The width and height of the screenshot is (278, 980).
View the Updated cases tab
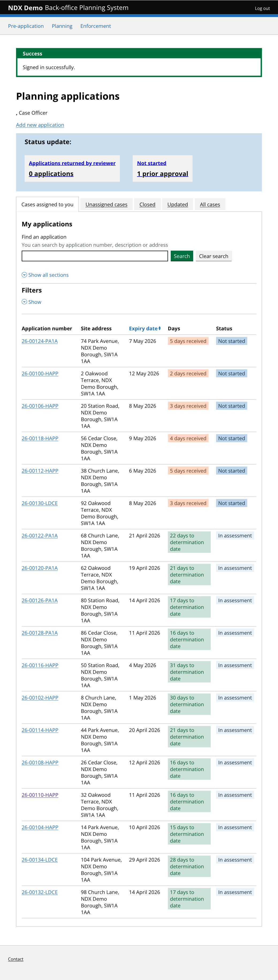pyautogui.click(x=178, y=204)
